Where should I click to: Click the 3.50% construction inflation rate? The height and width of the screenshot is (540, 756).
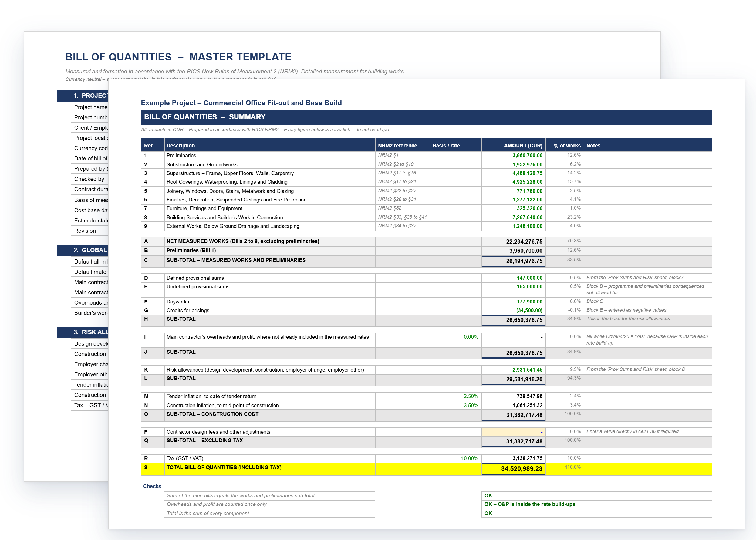[x=455, y=405]
